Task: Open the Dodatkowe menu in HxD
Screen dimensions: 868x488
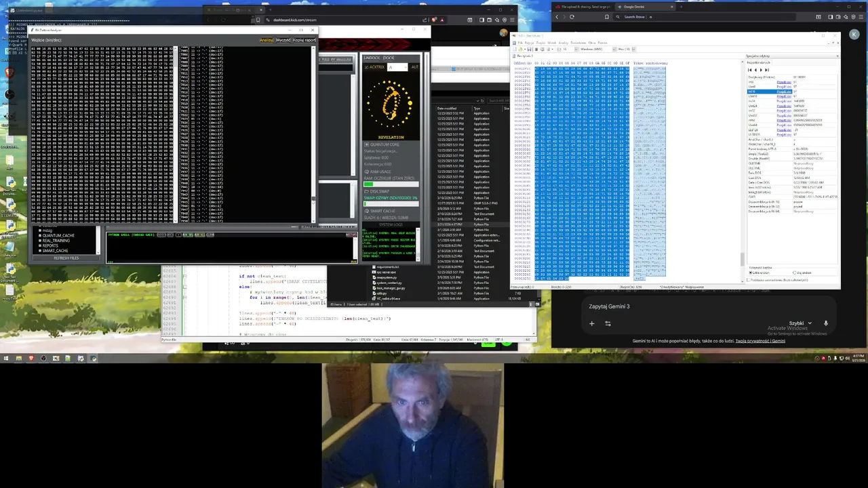Action: click(578, 43)
